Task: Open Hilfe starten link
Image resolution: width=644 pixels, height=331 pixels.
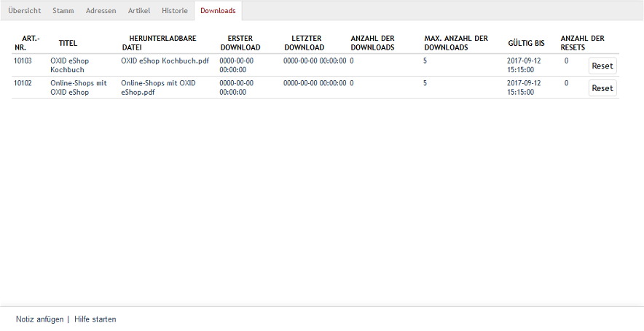Action: pos(95,319)
